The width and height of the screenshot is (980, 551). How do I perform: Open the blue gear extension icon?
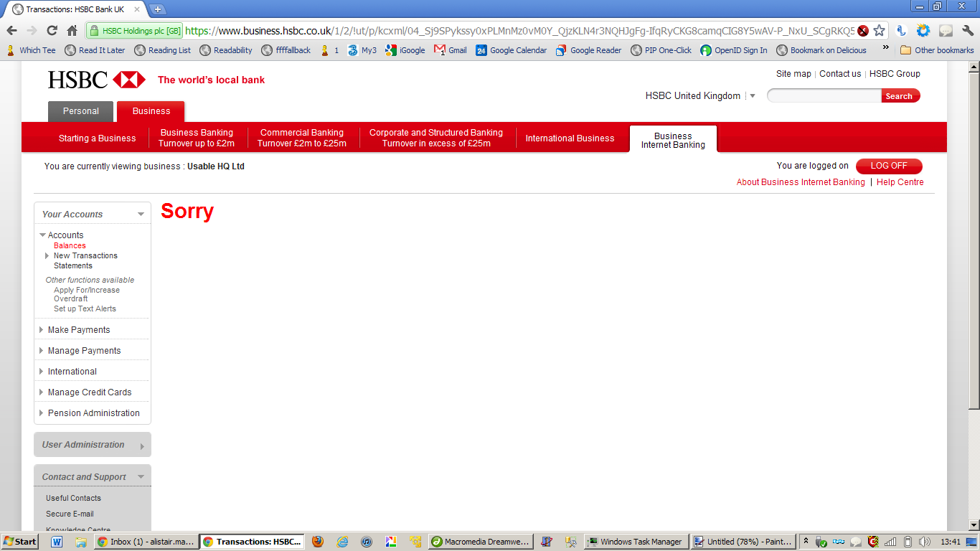(x=923, y=31)
